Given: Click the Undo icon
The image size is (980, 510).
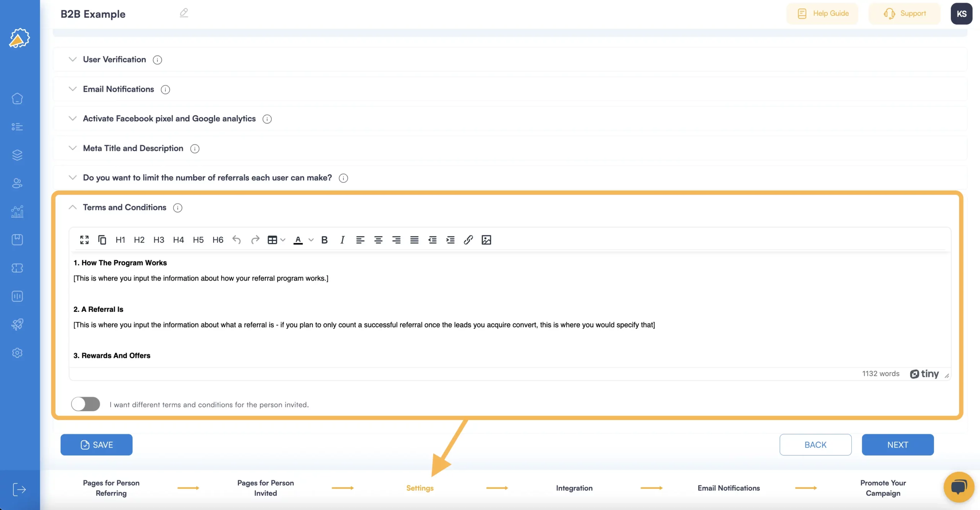Looking at the screenshot, I should click(237, 240).
